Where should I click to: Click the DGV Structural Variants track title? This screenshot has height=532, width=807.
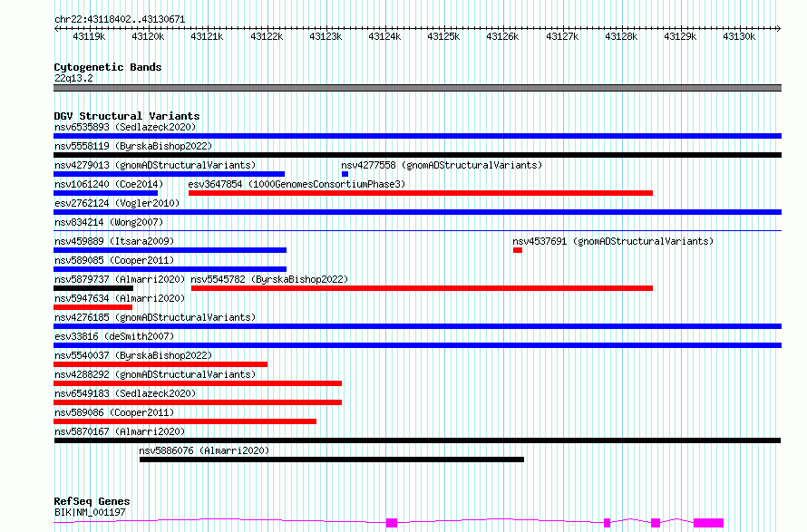coord(127,116)
